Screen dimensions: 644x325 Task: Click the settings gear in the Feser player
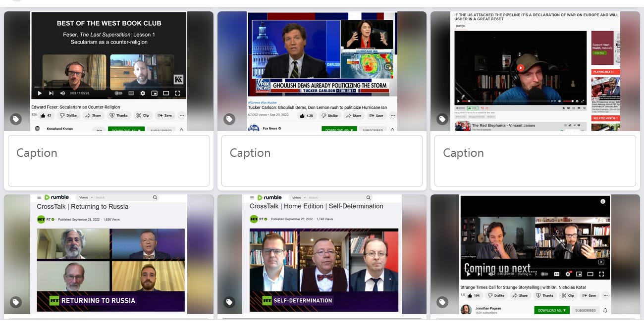(x=143, y=93)
